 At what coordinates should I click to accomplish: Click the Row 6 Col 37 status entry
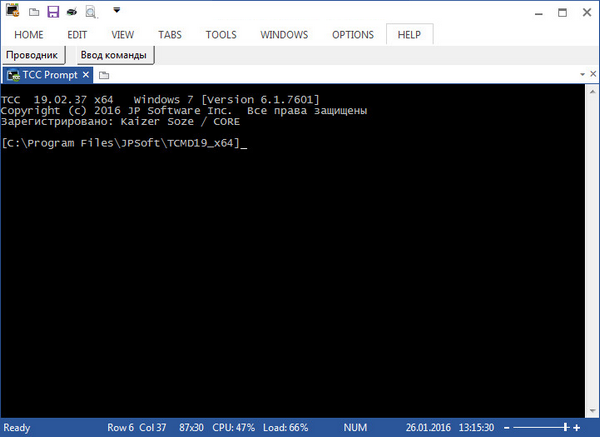point(137,427)
